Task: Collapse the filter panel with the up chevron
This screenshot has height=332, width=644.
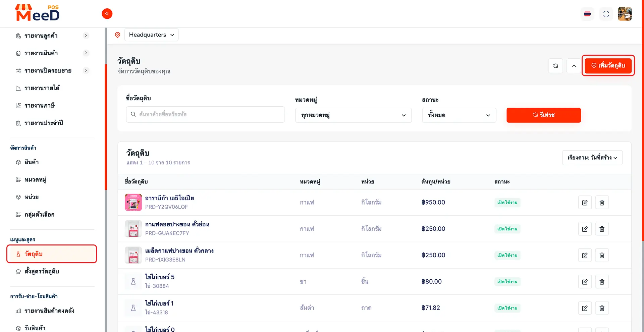Action: (574, 66)
